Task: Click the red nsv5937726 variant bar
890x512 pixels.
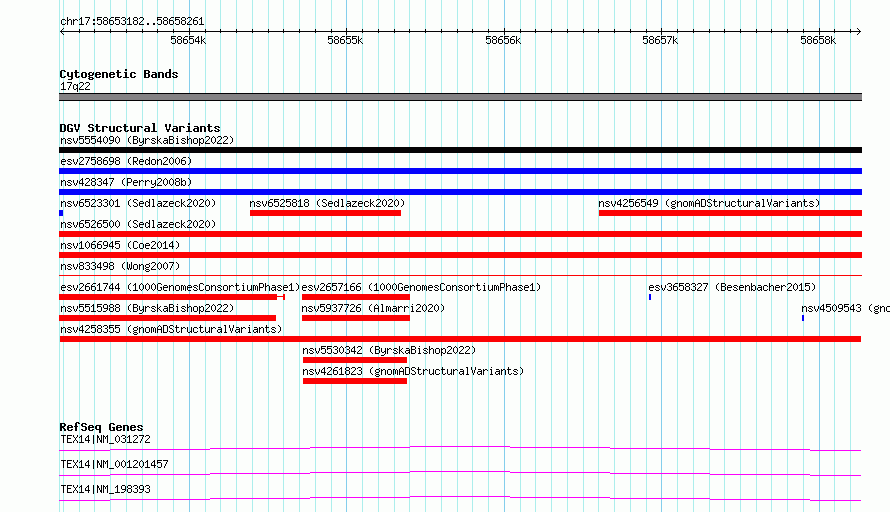Action: [x=356, y=318]
